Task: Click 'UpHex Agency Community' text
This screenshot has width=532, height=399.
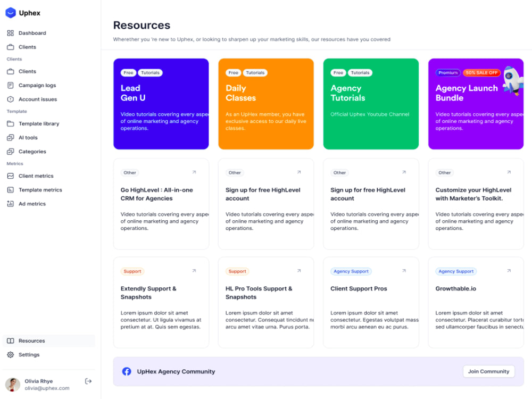Action: click(x=176, y=371)
